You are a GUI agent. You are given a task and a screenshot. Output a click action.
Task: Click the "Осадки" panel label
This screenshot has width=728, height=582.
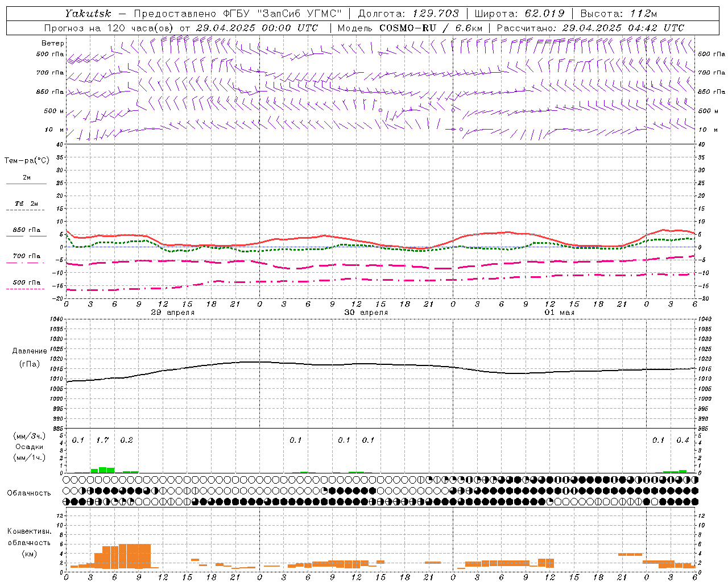click(29, 447)
